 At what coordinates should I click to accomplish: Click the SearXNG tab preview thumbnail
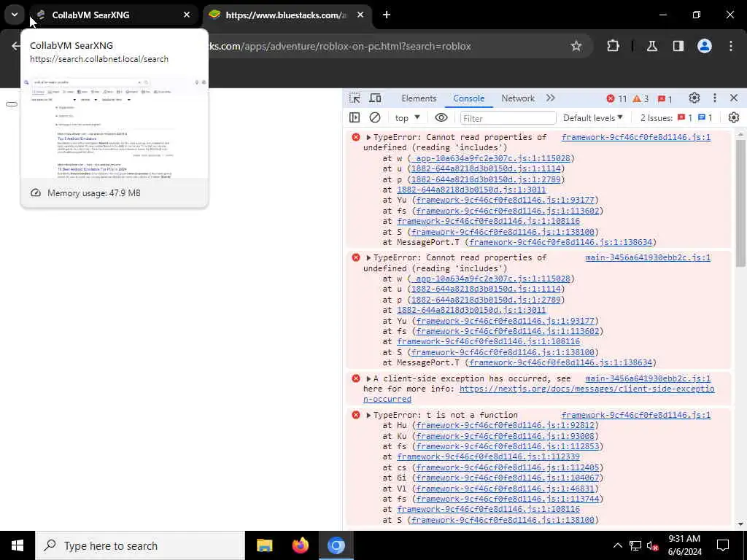(x=115, y=128)
